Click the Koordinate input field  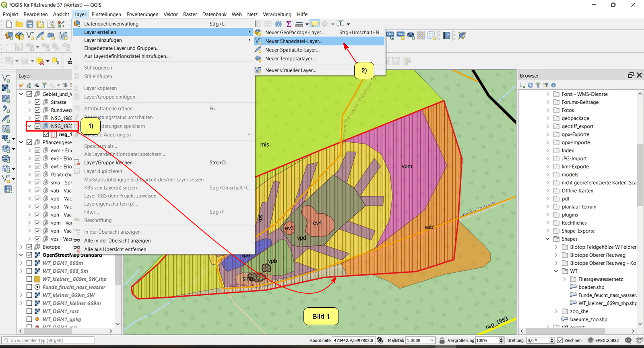pyautogui.click(x=353, y=340)
